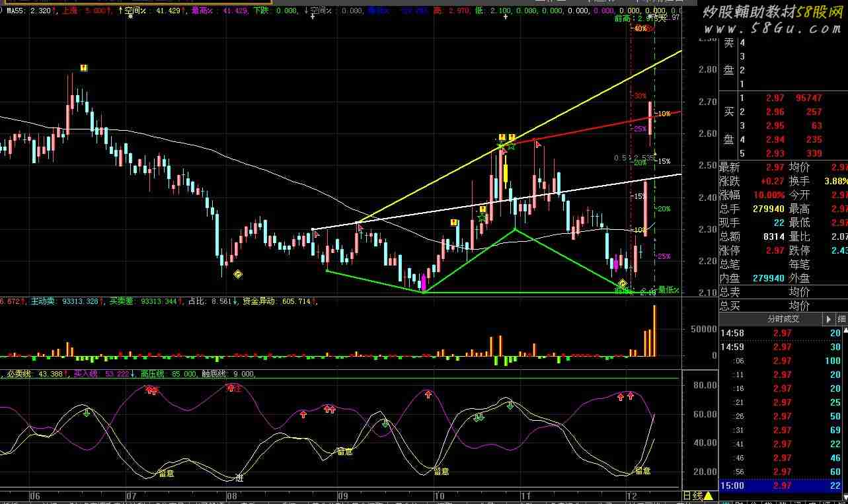Click the 进 signal label in indicator pane
Screen dimensions: 848x504
tap(239, 478)
